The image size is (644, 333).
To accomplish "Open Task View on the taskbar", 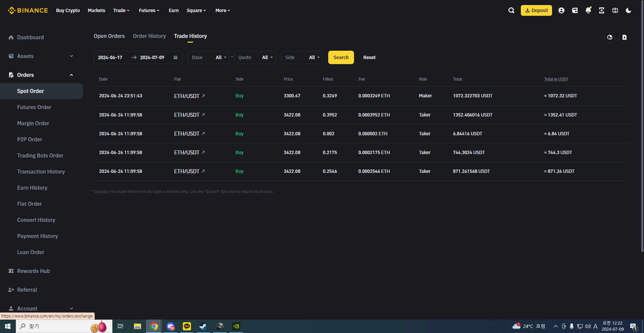I will click(120, 326).
